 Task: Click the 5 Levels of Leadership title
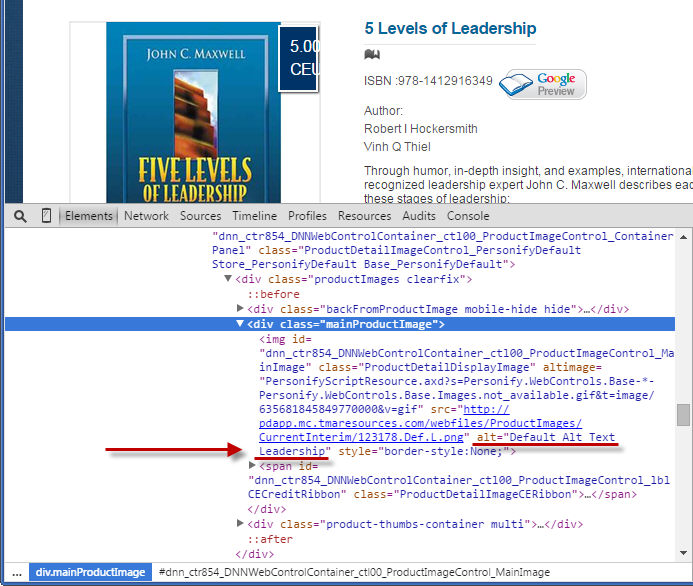point(450,28)
